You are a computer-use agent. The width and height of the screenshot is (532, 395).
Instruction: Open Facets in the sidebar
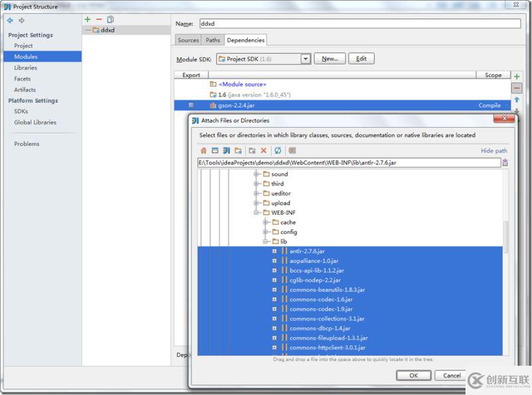(x=23, y=78)
